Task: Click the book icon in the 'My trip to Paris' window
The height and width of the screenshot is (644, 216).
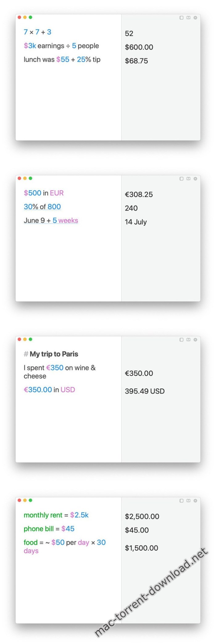Action: click(x=189, y=340)
